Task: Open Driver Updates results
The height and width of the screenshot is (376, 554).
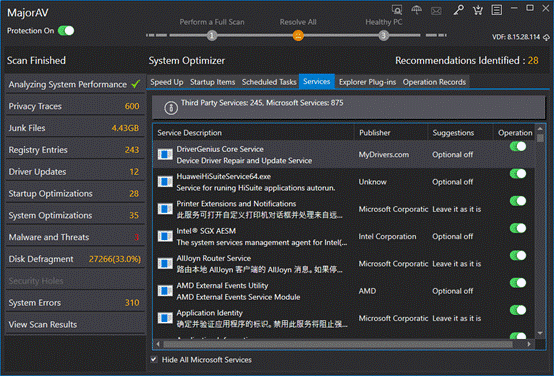Action: pyautogui.click(x=75, y=172)
